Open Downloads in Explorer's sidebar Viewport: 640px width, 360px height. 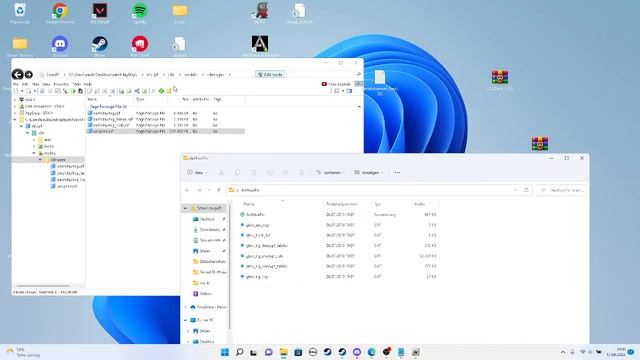(210, 230)
